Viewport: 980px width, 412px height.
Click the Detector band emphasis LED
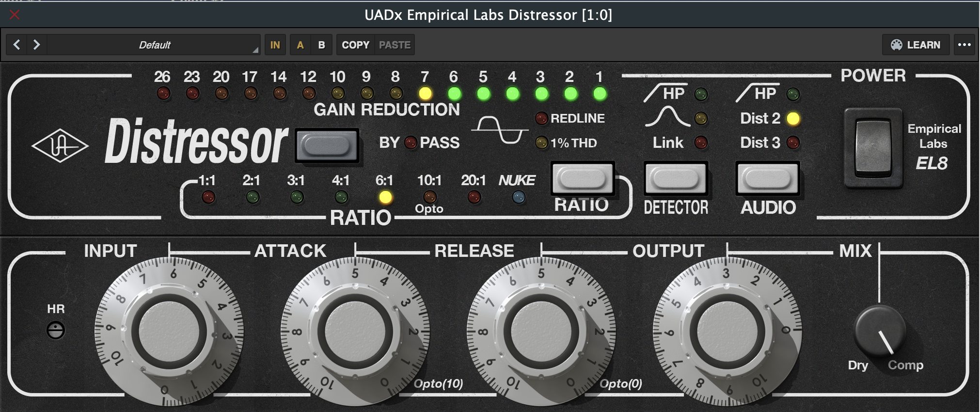[x=701, y=118]
